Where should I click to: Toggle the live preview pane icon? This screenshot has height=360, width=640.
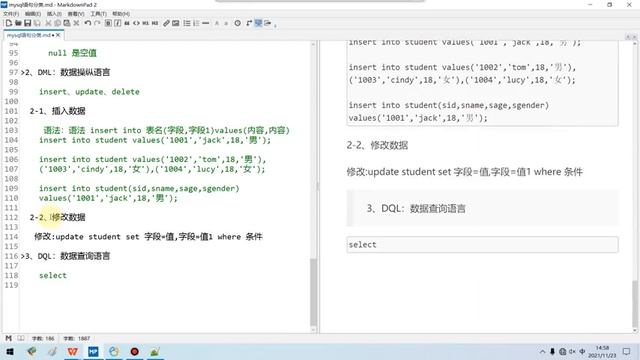tap(258, 23)
